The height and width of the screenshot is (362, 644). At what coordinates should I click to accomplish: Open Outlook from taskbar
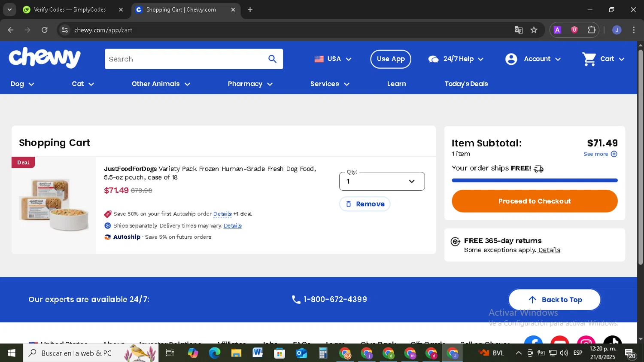pos(301,353)
